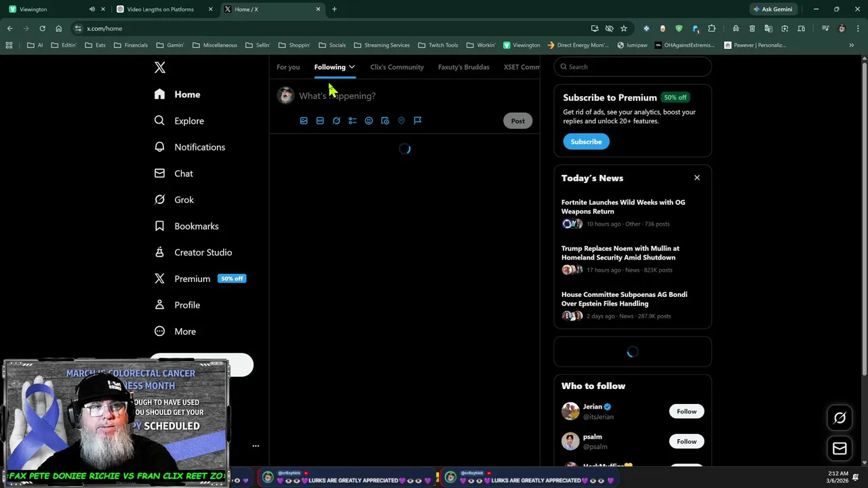
Task: Schedule the post with calendar icon
Action: tap(385, 121)
